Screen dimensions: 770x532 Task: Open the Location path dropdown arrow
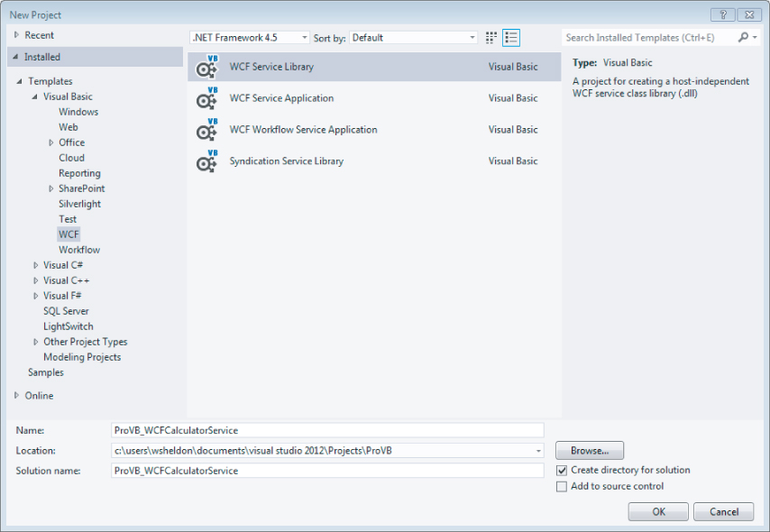click(x=538, y=451)
